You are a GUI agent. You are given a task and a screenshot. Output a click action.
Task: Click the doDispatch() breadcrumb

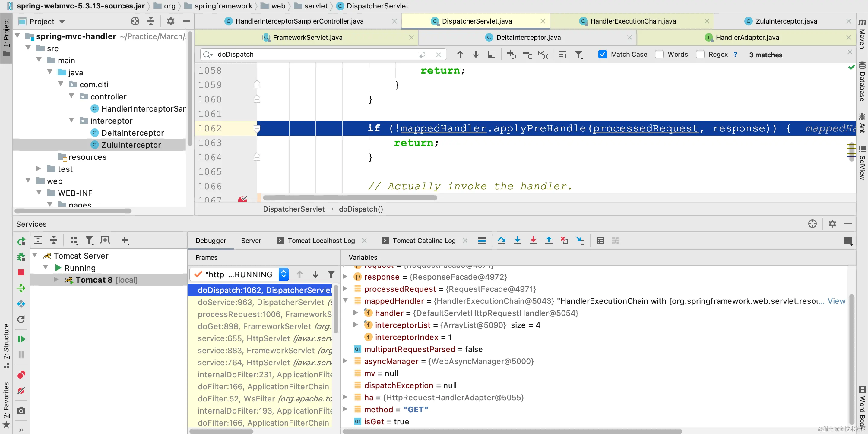(361, 209)
